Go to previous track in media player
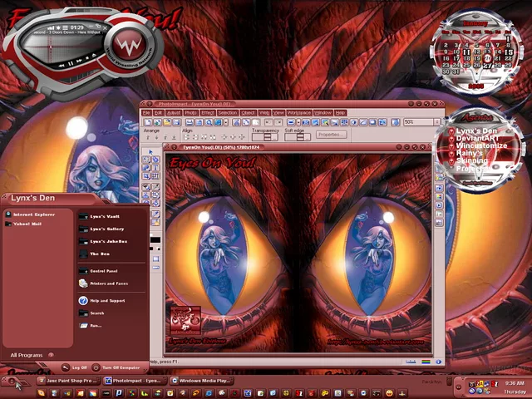 62,66
